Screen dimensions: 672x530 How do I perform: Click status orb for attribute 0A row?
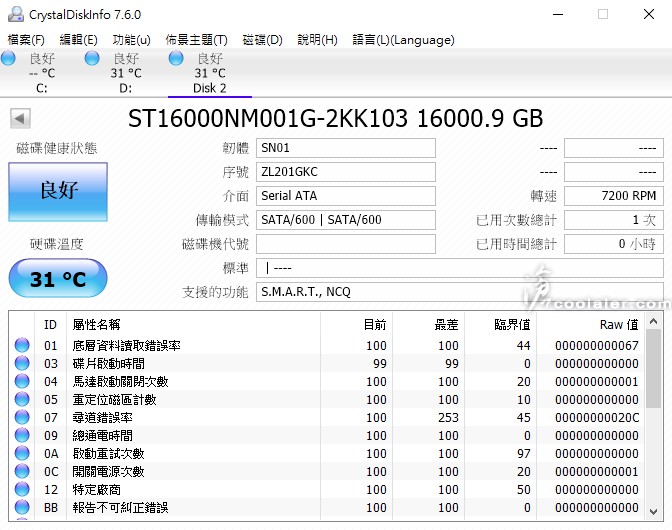(22, 453)
